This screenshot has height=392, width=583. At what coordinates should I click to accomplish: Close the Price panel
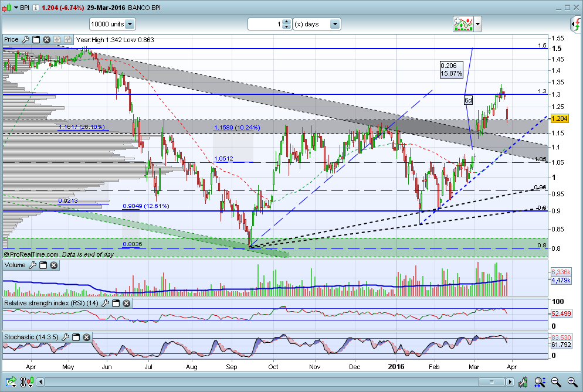(46, 39)
